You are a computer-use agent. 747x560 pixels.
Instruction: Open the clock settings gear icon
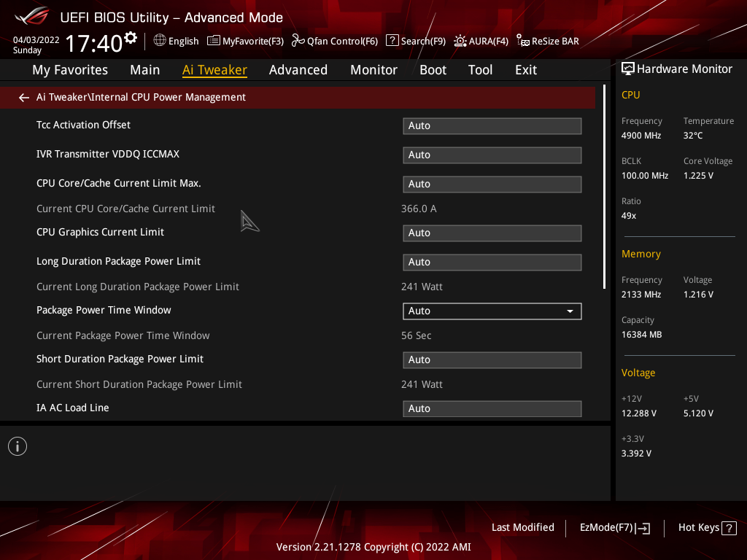click(131, 37)
